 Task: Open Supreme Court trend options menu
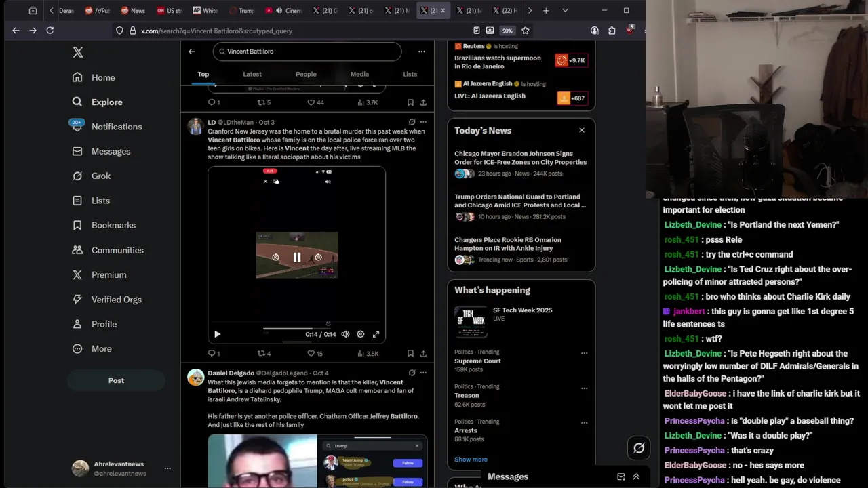tap(584, 353)
